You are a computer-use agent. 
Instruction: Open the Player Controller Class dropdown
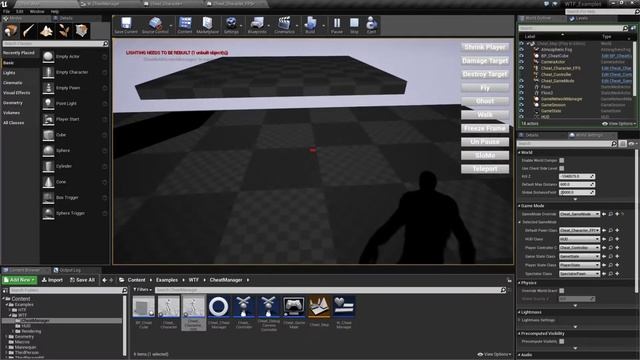pyautogui.click(x=579, y=248)
